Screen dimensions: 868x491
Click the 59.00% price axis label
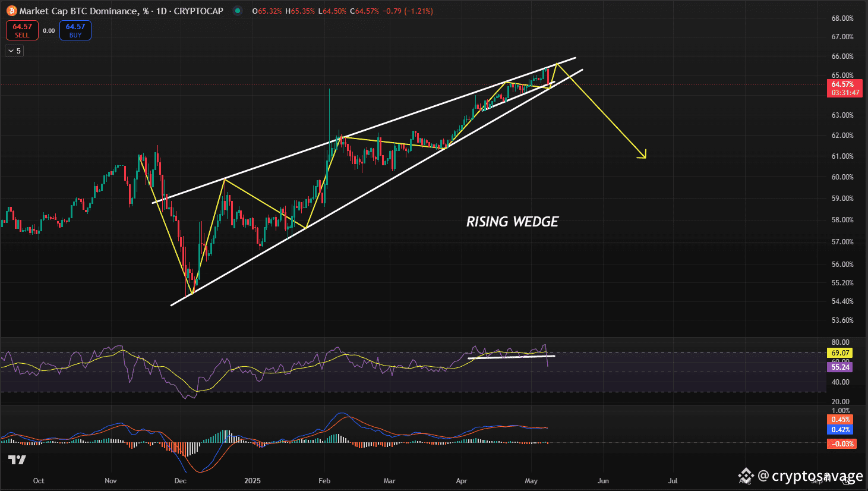point(842,199)
